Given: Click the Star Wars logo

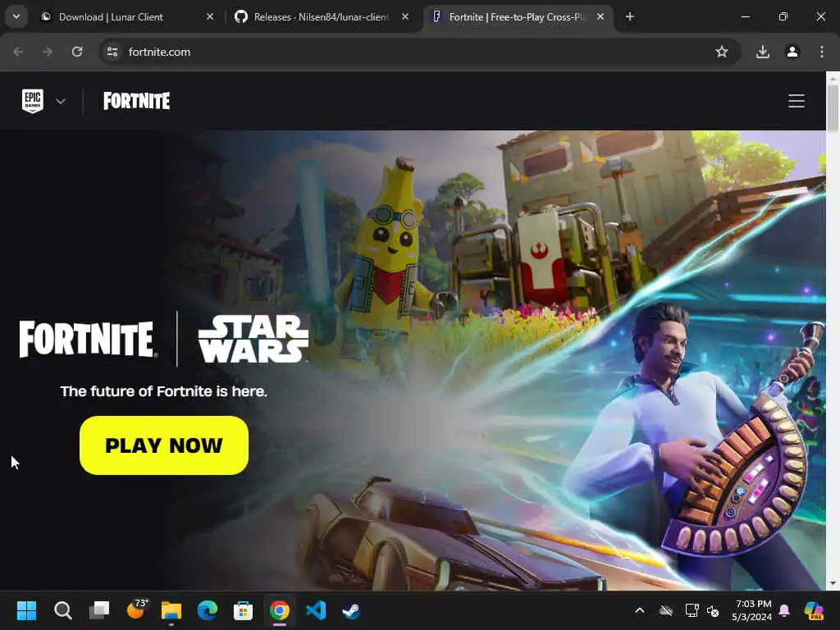Looking at the screenshot, I should [253, 339].
